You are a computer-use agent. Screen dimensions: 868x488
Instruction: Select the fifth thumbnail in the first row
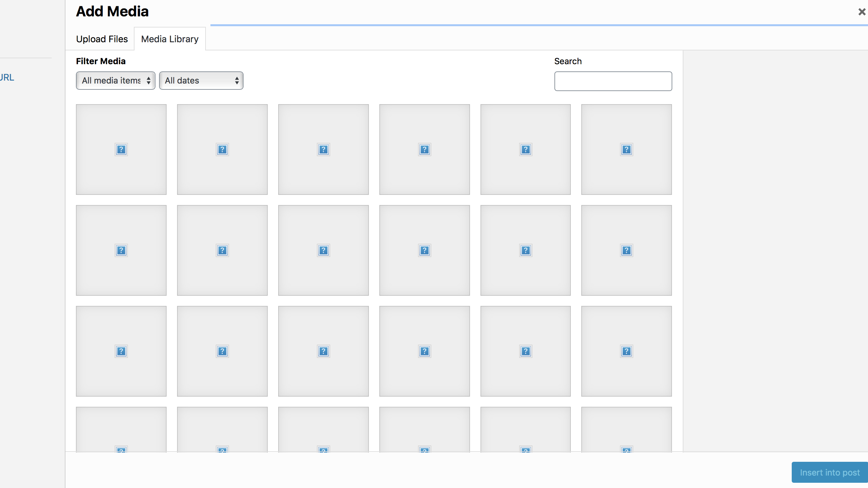tap(526, 149)
